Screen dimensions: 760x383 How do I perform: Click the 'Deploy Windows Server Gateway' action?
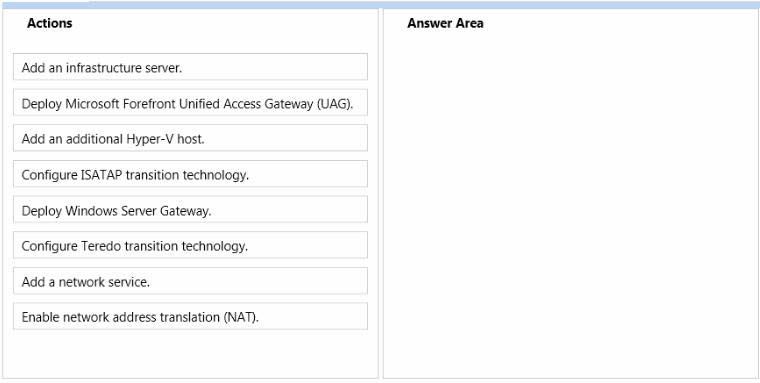pos(190,209)
